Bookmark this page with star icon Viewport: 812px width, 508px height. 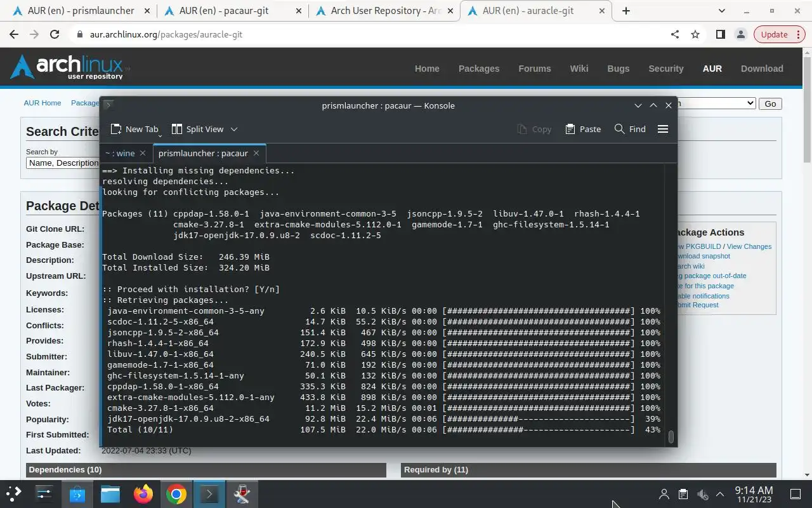tap(695, 34)
